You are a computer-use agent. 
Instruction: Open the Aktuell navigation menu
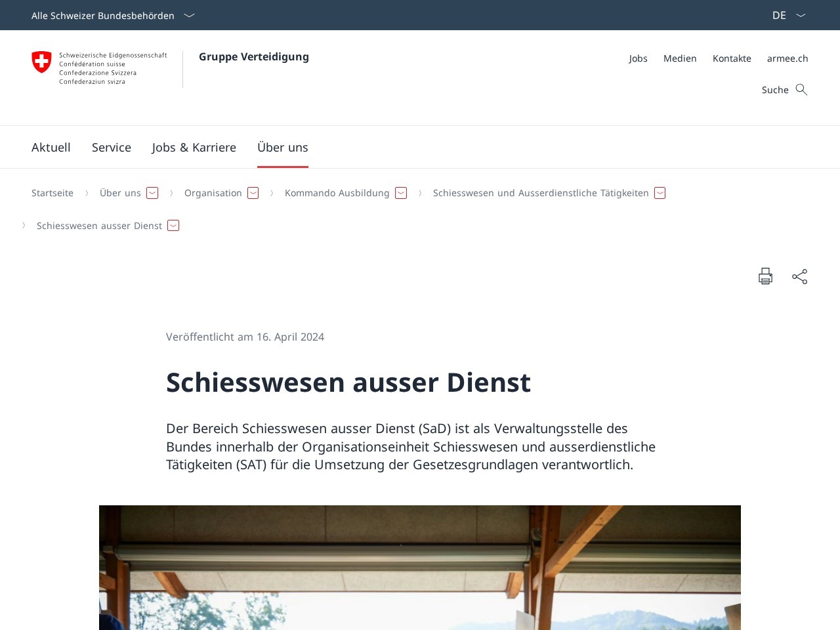point(51,147)
